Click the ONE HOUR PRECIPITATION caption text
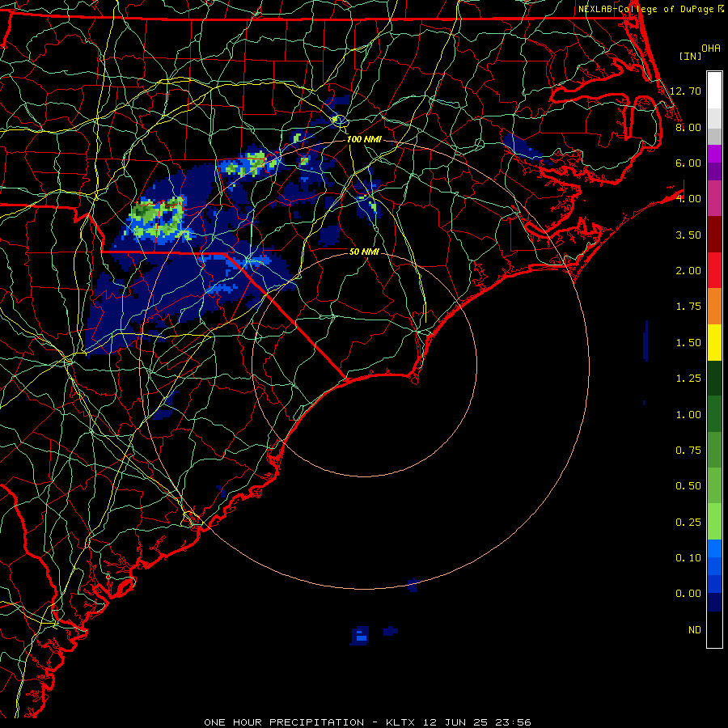728x728 pixels. 284,722
